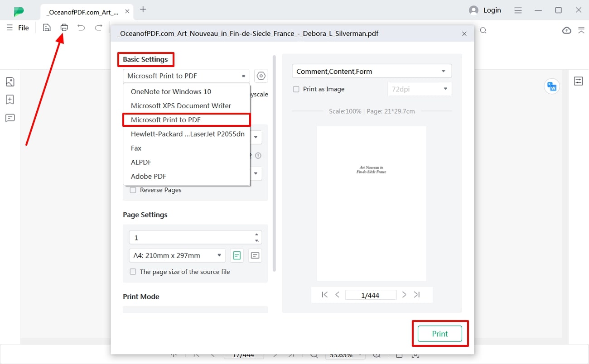Click the cloud upload icon

pos(567,30)
